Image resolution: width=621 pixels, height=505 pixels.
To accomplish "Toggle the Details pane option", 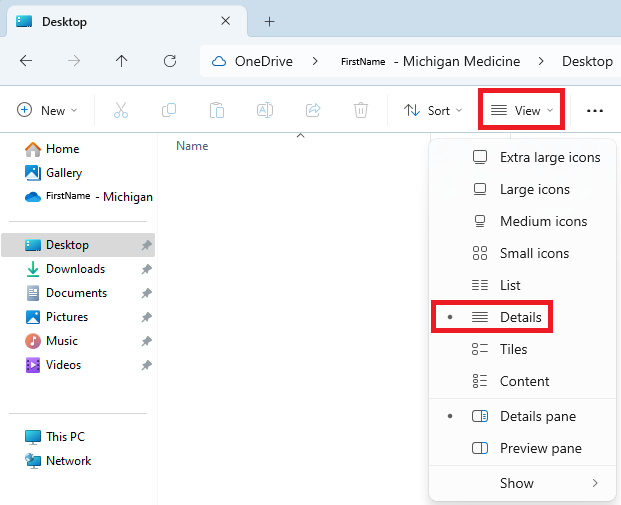I will [x=537, y=416].
